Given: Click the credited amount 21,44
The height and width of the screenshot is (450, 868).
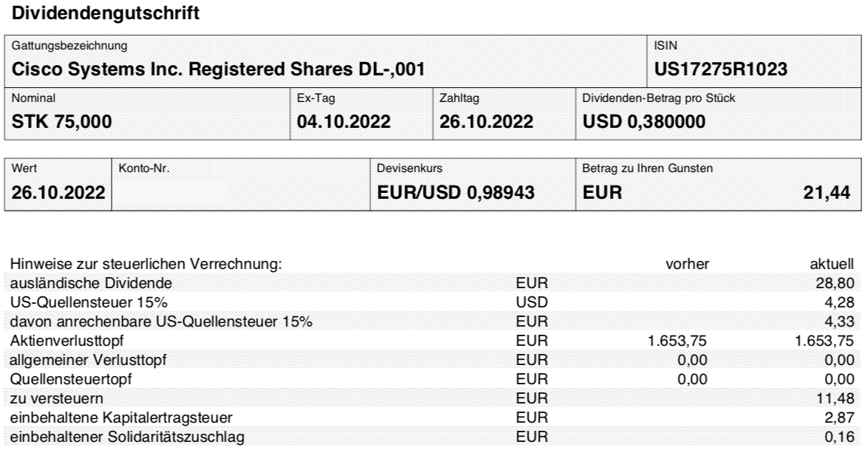Looking at the screenshot, I should point(827,192).
